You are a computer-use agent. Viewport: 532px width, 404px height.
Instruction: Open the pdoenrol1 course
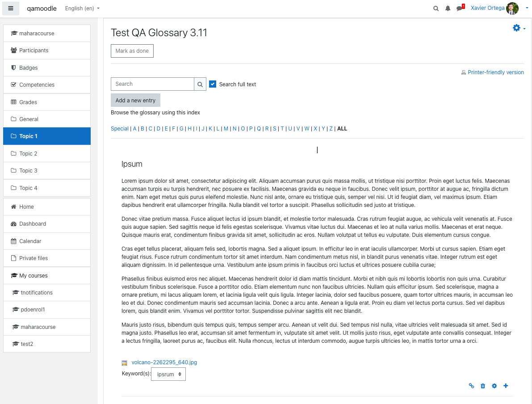(x=47, y=310)
